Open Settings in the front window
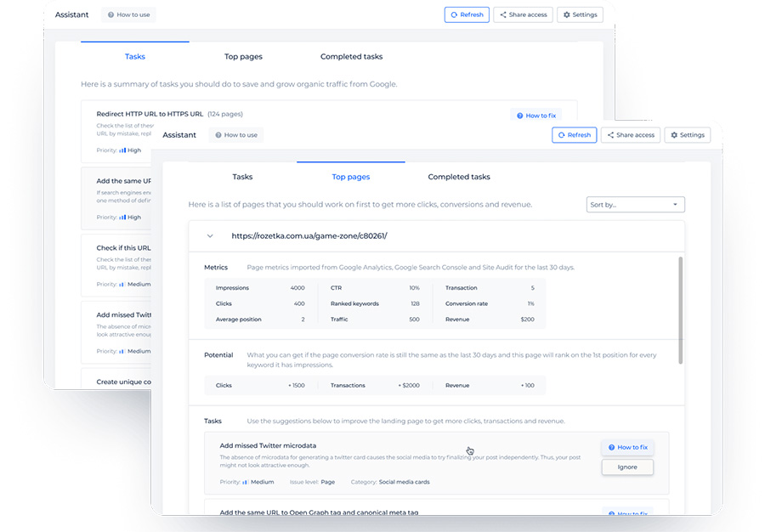Screen dimensions: 765x532 pos(687,135)
